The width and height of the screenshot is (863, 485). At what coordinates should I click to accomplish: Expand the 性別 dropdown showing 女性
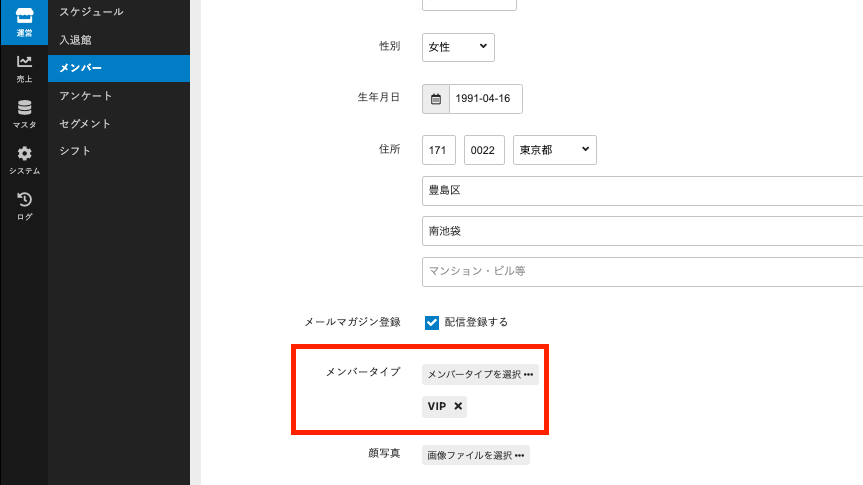click(x=458, y=47)
